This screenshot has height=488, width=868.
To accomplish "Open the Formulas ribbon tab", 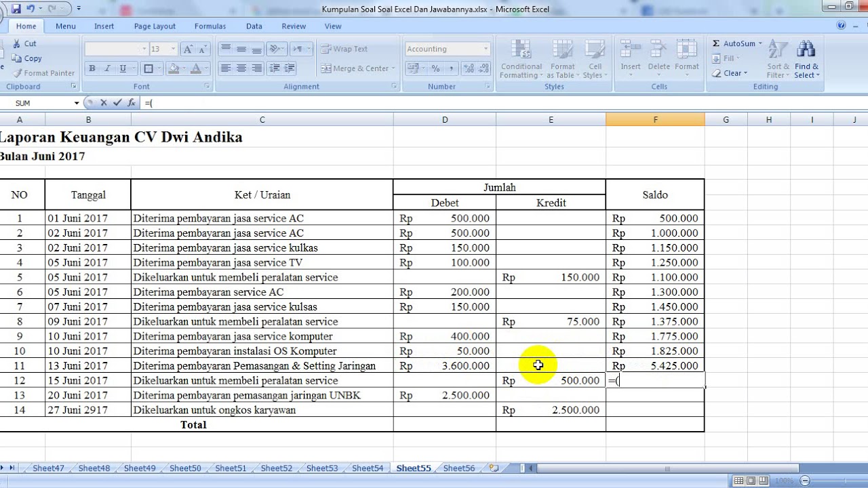I will click(x=210, y=26).
